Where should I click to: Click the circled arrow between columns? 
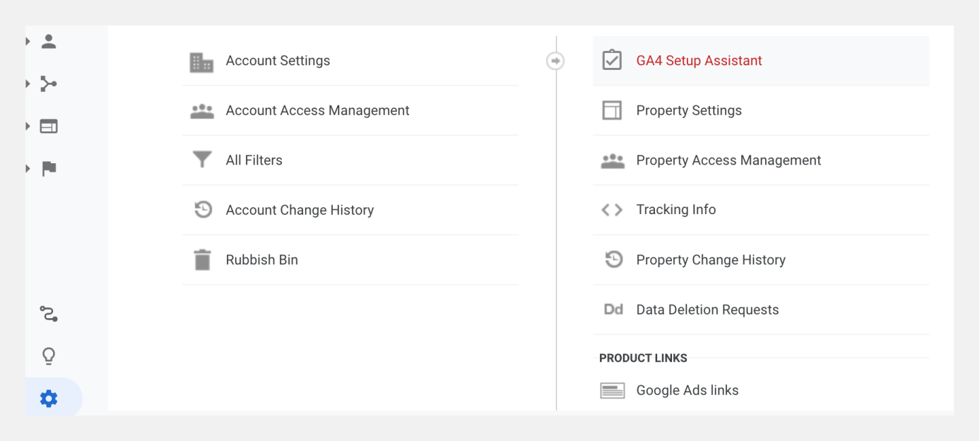tap(556, 61)
